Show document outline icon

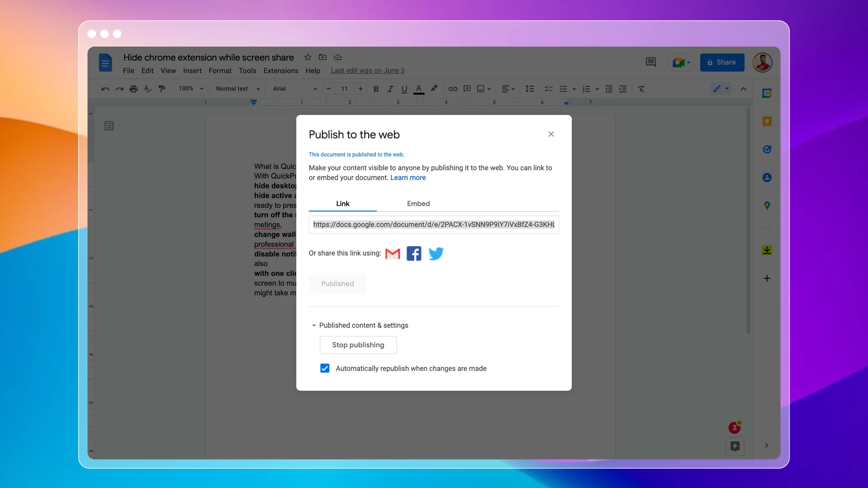(x=109, y=126)
